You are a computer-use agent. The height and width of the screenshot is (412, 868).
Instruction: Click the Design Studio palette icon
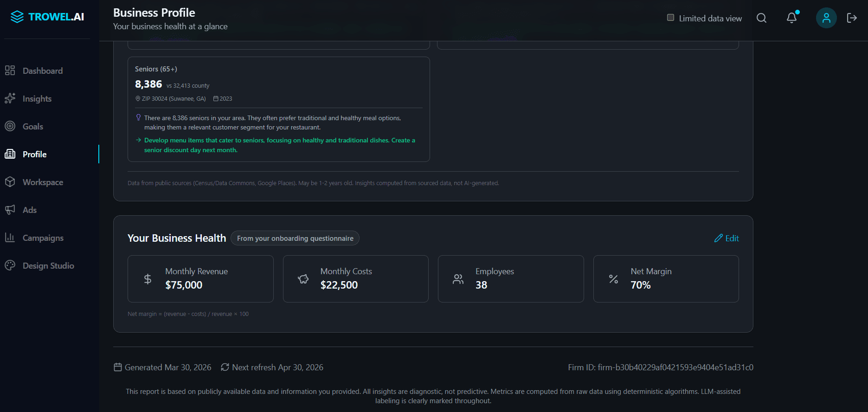[10, 265]
